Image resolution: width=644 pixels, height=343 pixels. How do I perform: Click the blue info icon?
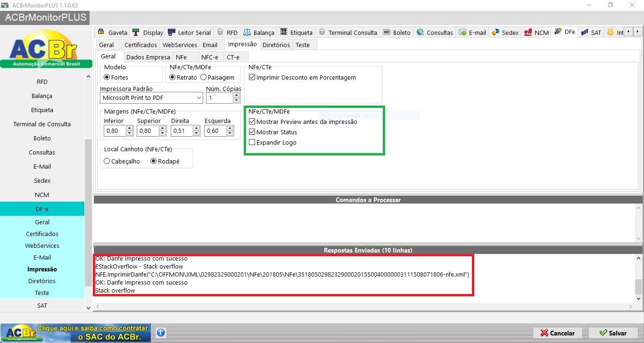point(161,333)
